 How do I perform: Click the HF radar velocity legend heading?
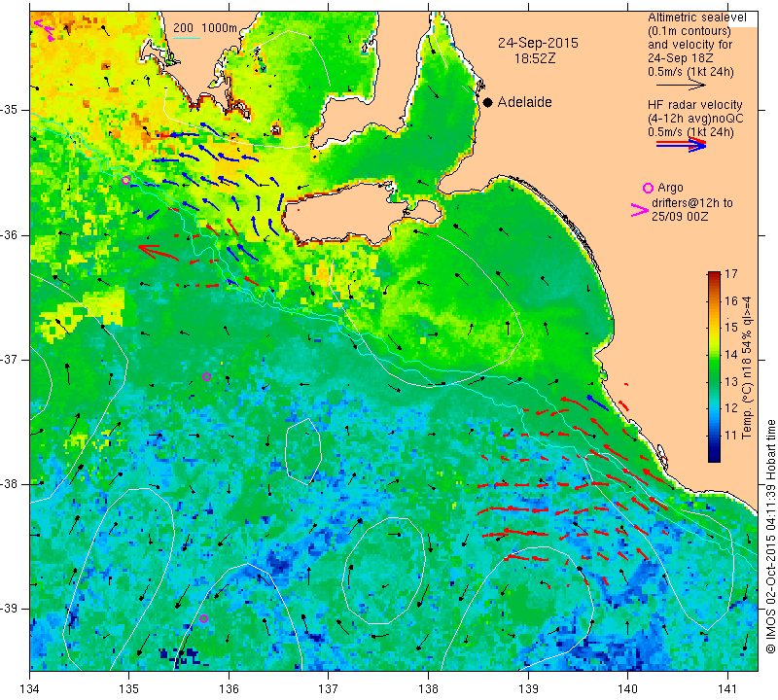coord(694,105)
